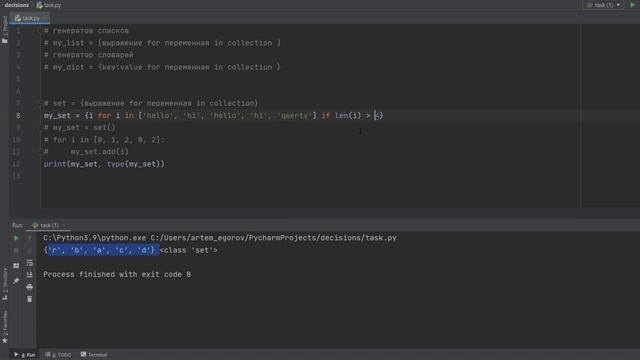The image size is (640, 360).
Task: Open the task (1) run configuration dropdown
Action: (x=603, y=5)
